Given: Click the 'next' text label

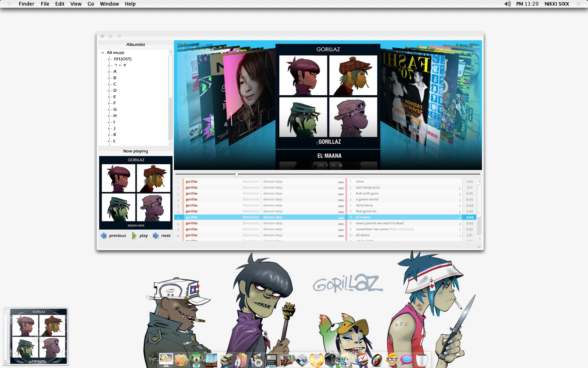Looking at the screenshot, I should [166, 236].
